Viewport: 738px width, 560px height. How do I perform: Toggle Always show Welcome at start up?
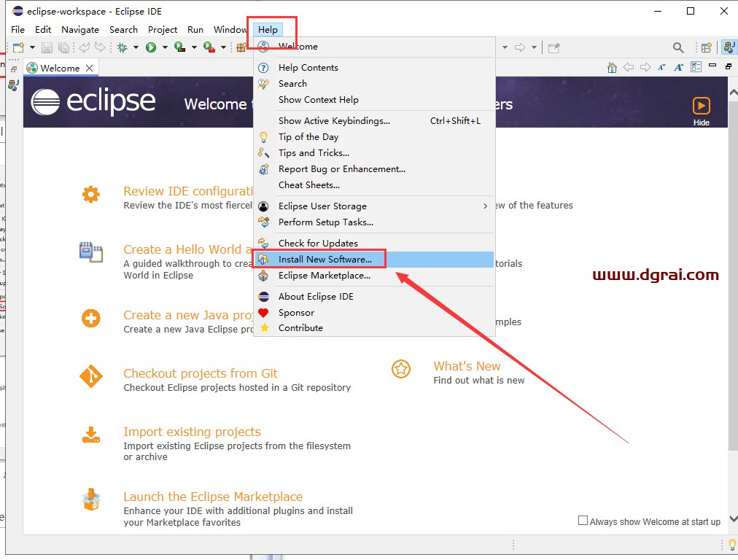coord(583,521)
